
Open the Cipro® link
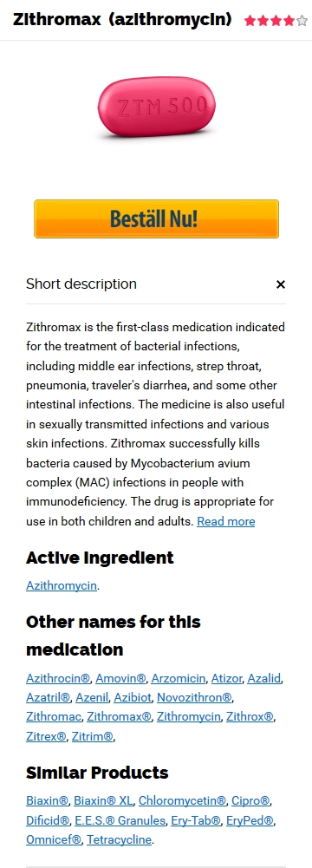[251, 801]
